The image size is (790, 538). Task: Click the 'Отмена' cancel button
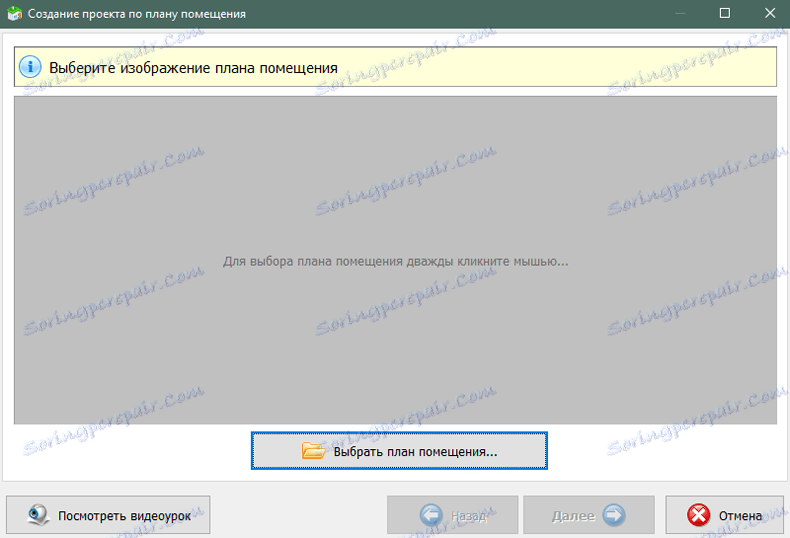(724, 515)
